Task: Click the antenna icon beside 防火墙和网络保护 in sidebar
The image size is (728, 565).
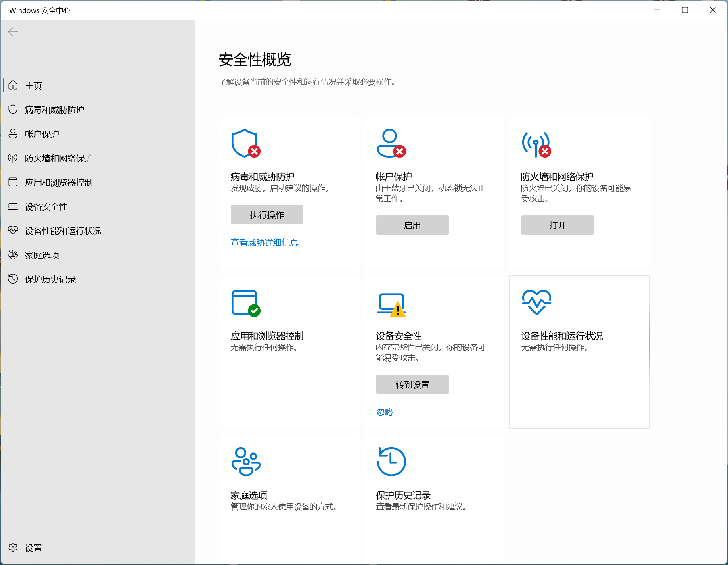Action: 13,158
